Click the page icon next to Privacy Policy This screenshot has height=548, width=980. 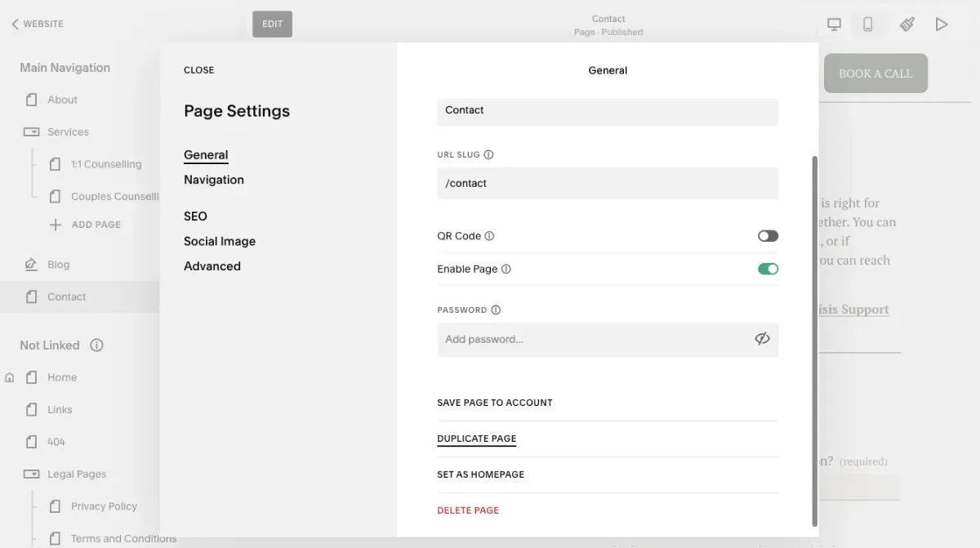(x=55, y=506)
